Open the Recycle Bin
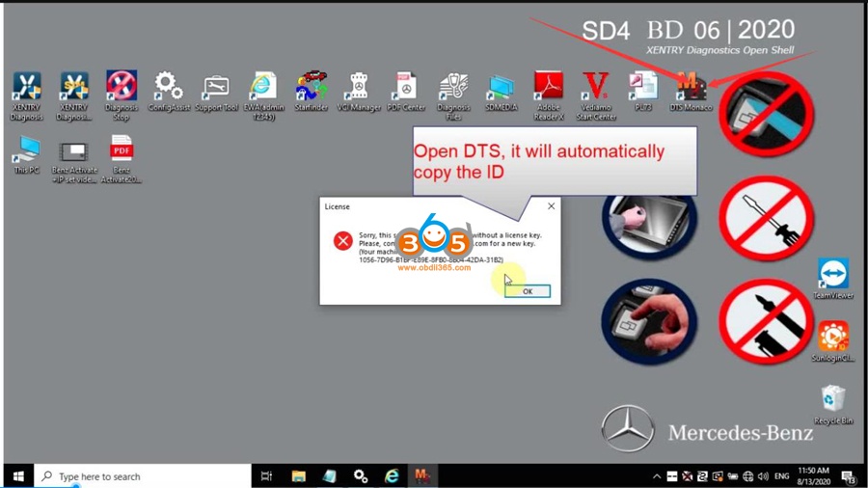This screenshot has width=868, height=488. pyautogui.click(x=833, y=404)
